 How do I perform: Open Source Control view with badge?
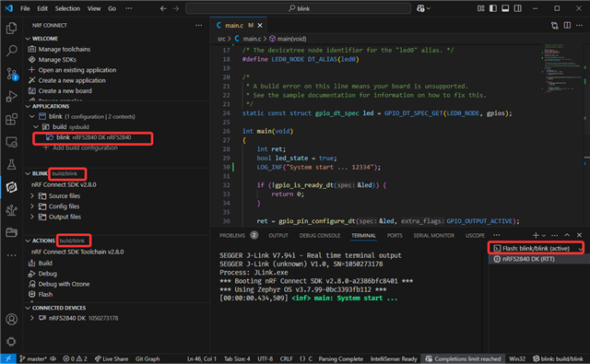pyautogui.click(x=11, y=74)
